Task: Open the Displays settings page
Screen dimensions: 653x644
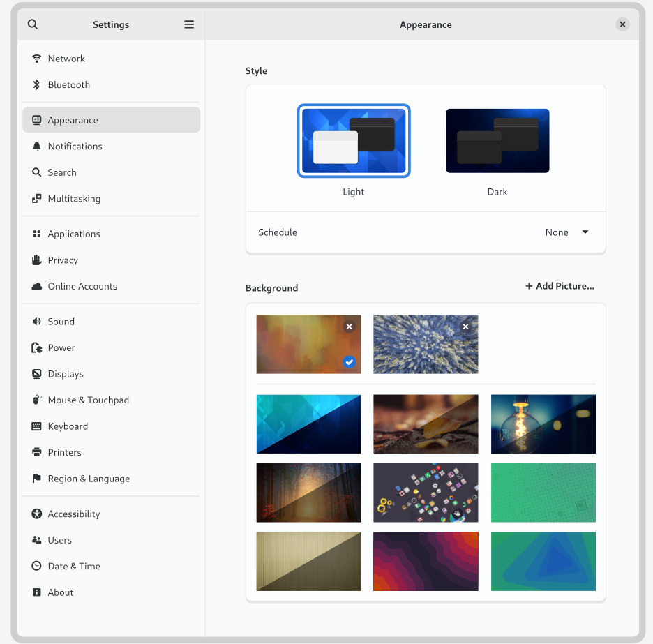Action: point(66,374)
